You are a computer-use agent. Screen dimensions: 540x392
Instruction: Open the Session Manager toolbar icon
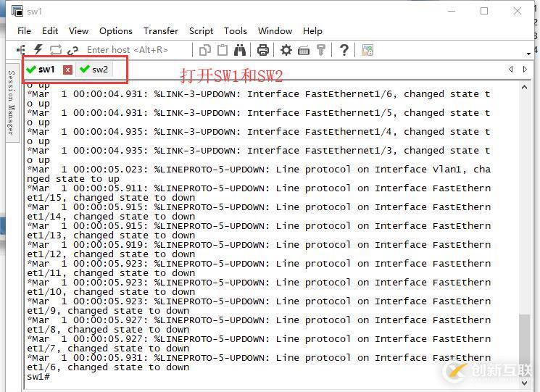(x=21, y=50)
